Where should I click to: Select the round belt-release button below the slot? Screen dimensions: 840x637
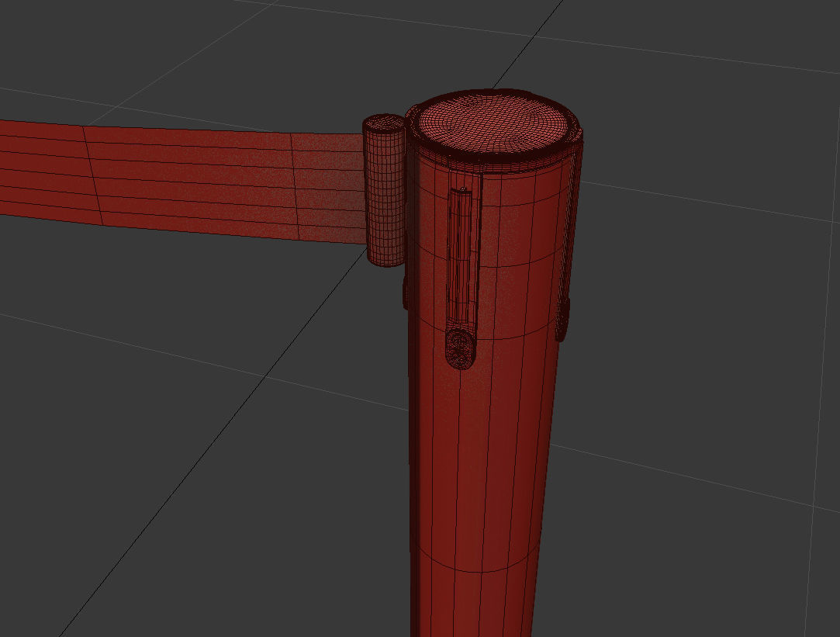(x=458, y=349)
